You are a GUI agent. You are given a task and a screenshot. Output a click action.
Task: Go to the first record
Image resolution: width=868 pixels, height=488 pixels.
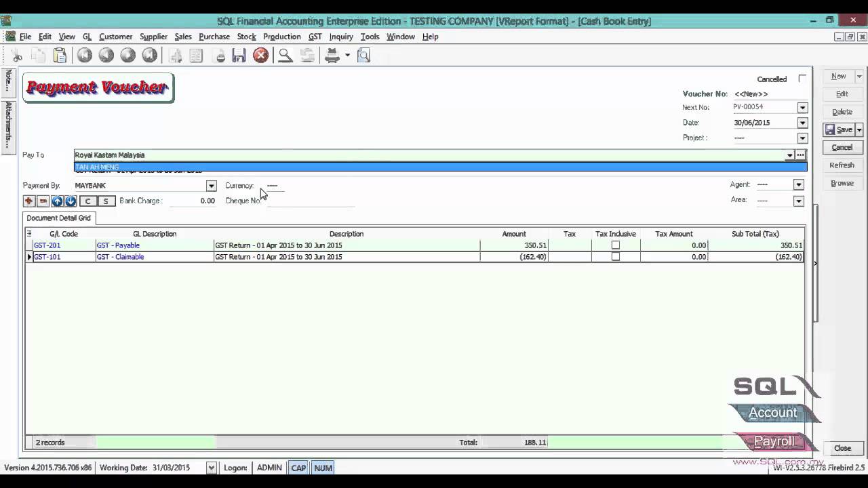[84, 56]
